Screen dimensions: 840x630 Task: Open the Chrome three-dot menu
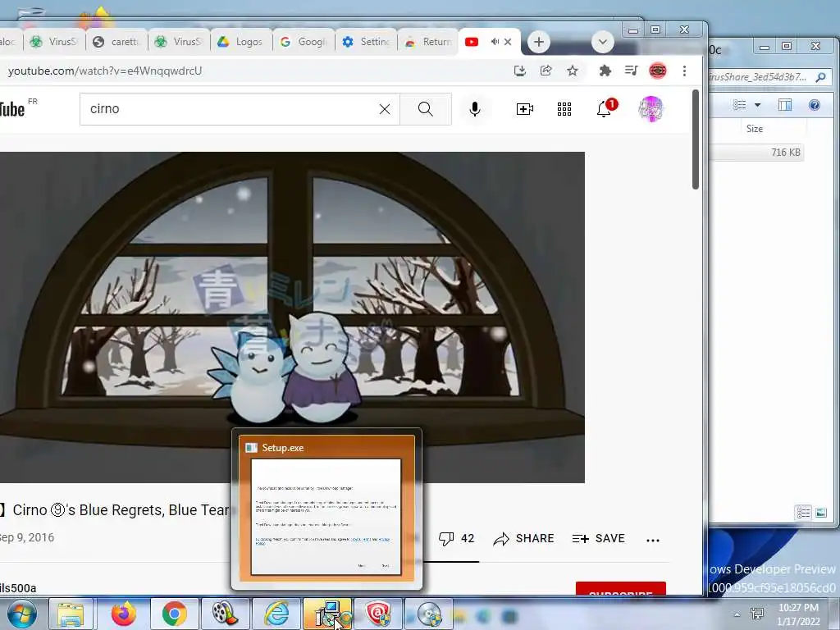tap(684, 71)
